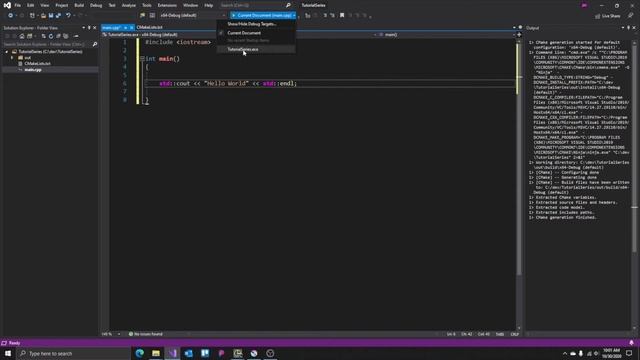Select CMakeLists.txt in Solution Explorer
The image size is (640, 360).
37,64
